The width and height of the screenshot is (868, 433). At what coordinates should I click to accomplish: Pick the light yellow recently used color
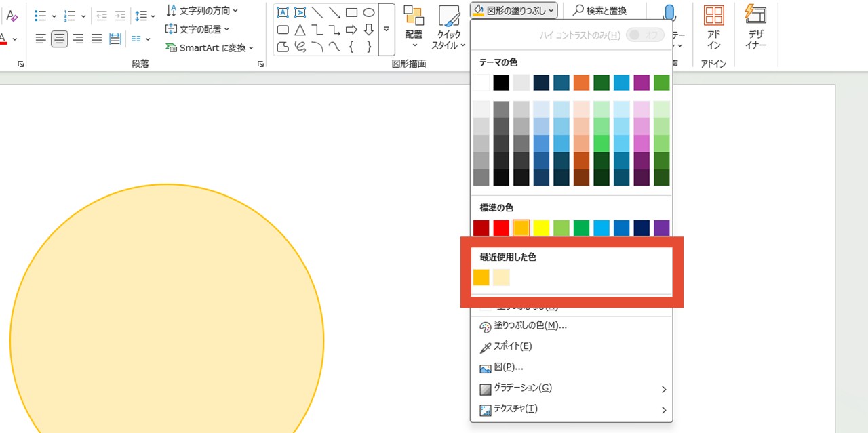pos(501,277)
